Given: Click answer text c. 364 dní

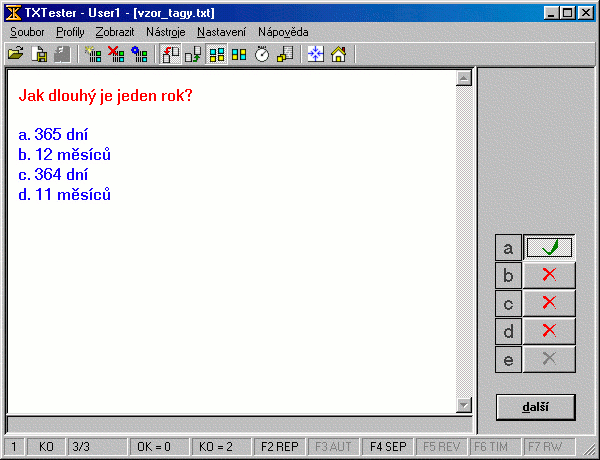Looking at the screenshot, I should click(53, 175).
